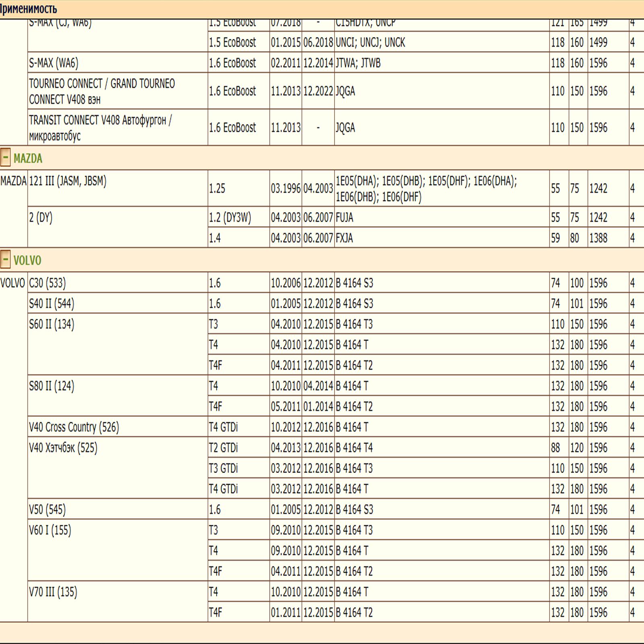This screenshot has height=644, width=644.
Task: Collapse the MAZDA section with minus icon
Action: pyautogui.click(x=5, y=157)
